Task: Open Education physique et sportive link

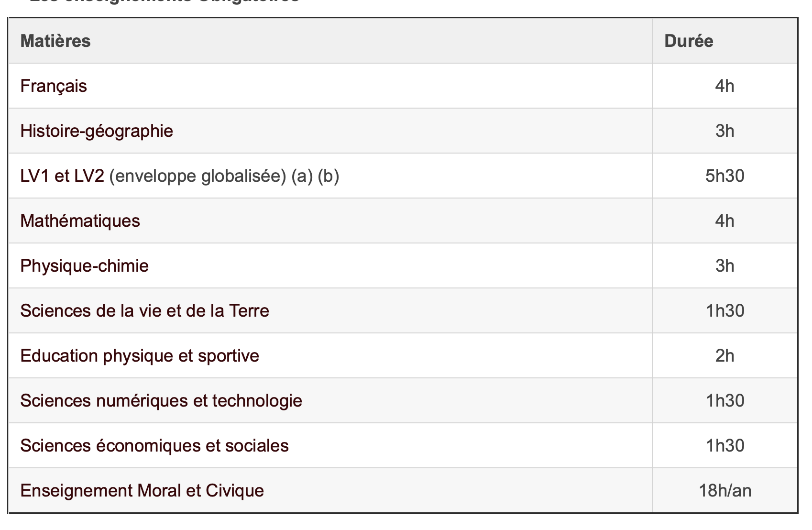Action: click(x=140, y=356)
